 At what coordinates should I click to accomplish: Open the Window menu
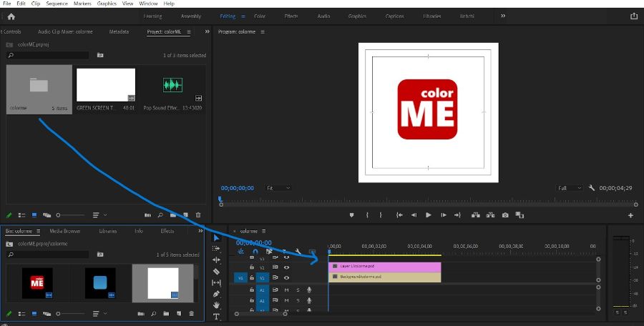tap(148, 4)
